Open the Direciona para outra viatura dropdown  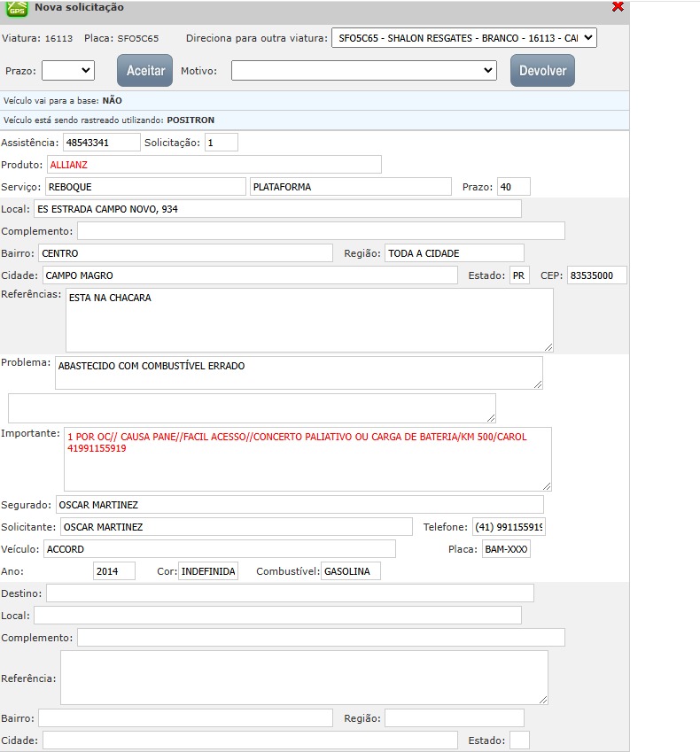(464, 38)
